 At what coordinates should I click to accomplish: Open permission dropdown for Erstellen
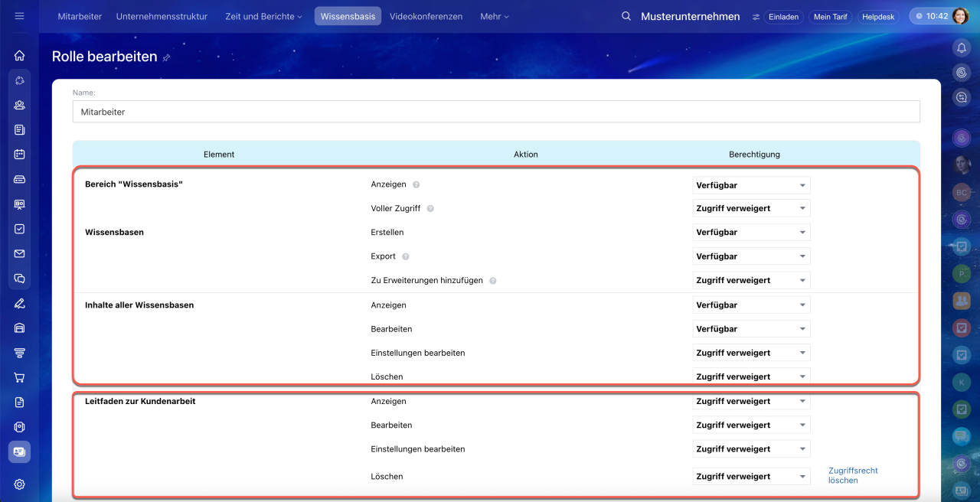point(750,232)
